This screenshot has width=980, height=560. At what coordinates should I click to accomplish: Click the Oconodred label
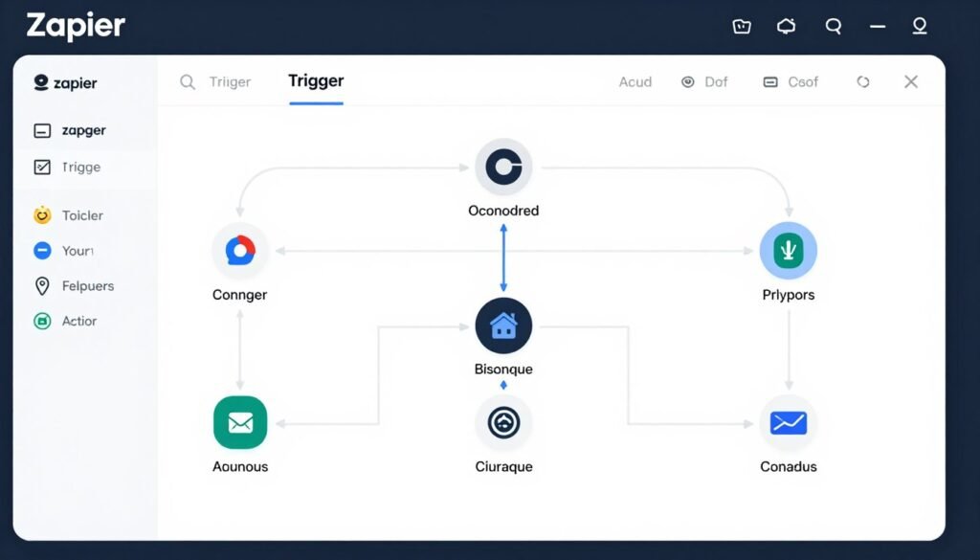pos(503,211)
